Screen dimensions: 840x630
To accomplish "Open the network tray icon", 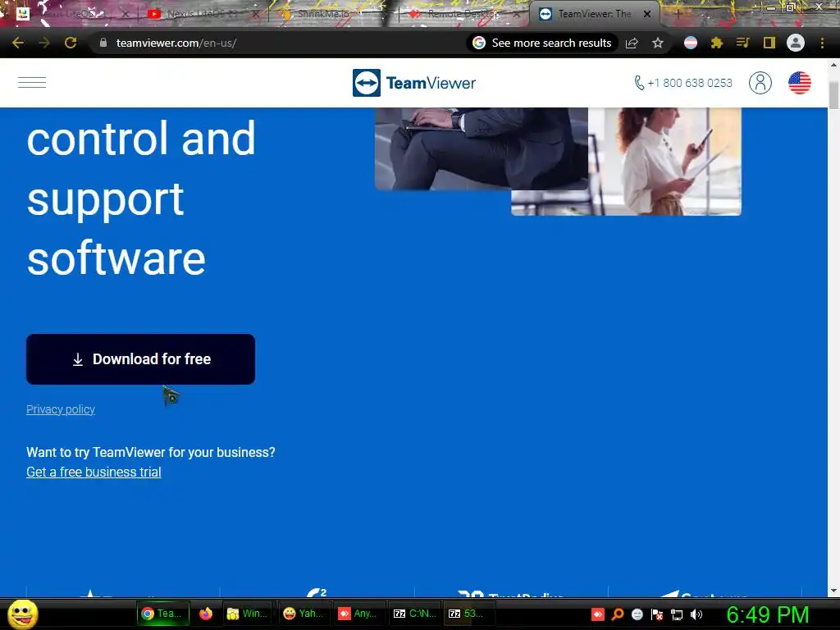I will tap(677, 614).
